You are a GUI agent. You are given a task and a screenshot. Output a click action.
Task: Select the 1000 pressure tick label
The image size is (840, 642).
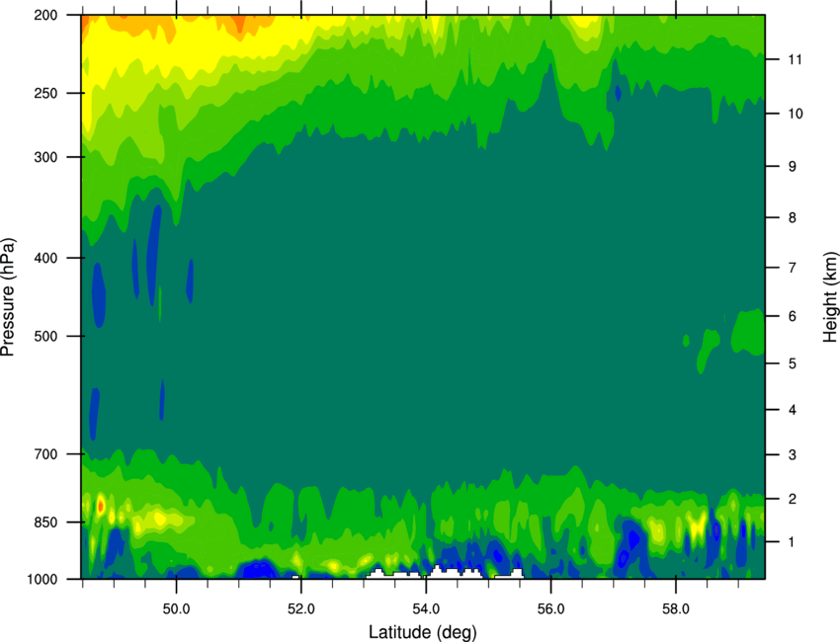tap(42, 579)
